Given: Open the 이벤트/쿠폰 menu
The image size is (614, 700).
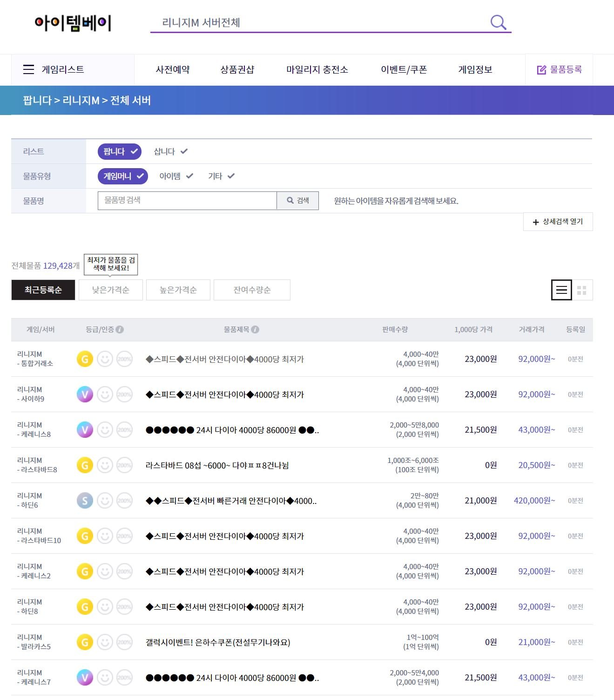Looking at the screenshot, I should (x=404, y=70).
